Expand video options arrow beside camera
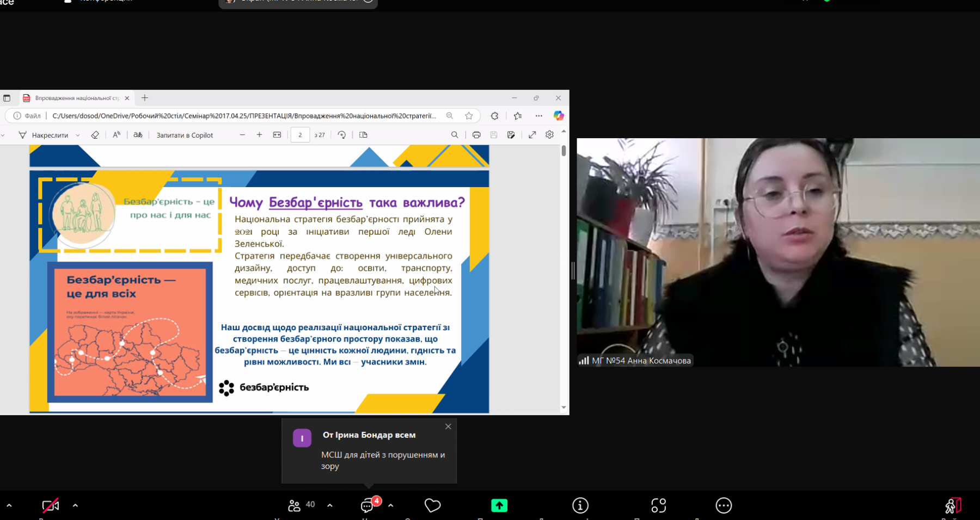This screenshot has height=520, width=980. tap(75, 506)
